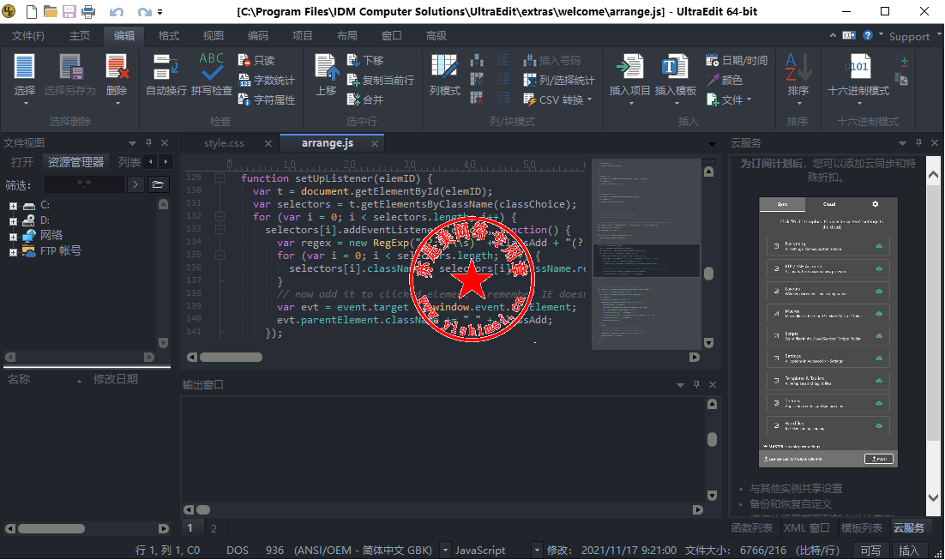The width and height of the screenshot is (945, 560).
Task: Click the editor horizontal scrollbar thumb
Action: (x=231, y=358)
